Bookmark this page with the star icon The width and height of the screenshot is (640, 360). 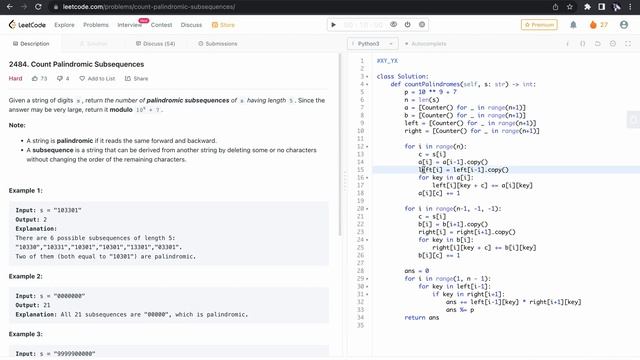pos(570,7)
